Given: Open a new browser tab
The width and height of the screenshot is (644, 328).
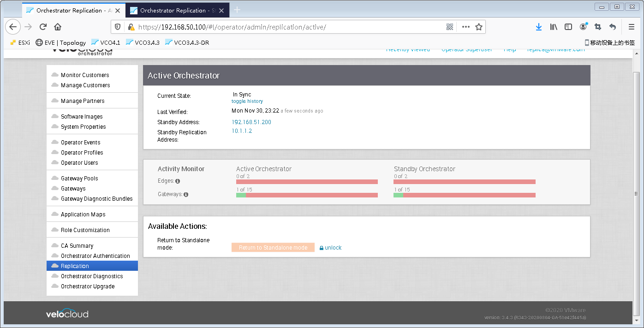Looking at the screenshot, I should pyautogui.click(x=237, y=10).
